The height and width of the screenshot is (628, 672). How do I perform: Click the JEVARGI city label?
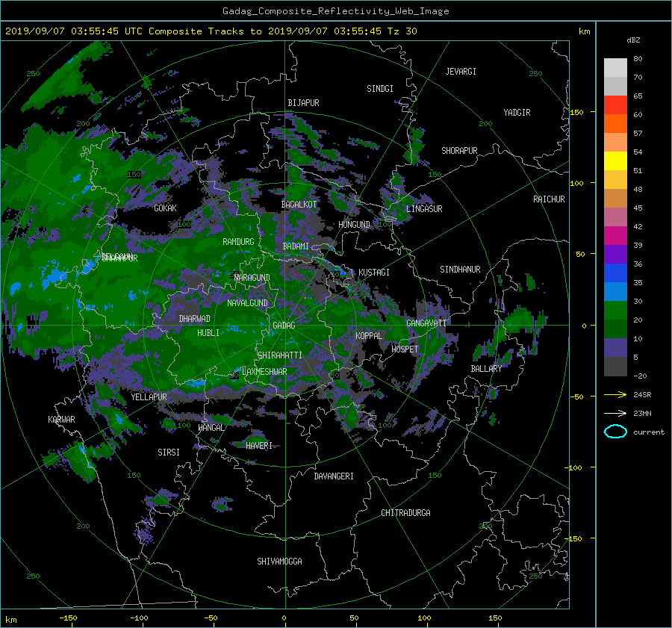[461, 72]
